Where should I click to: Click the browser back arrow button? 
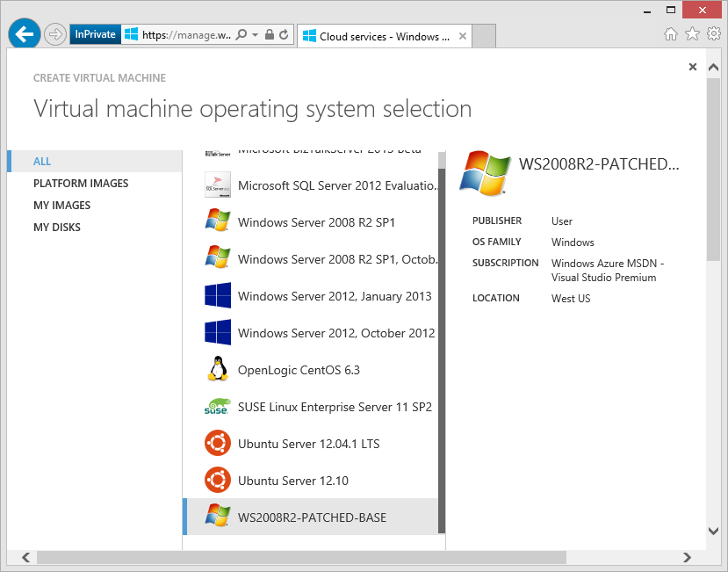[25, 34]
